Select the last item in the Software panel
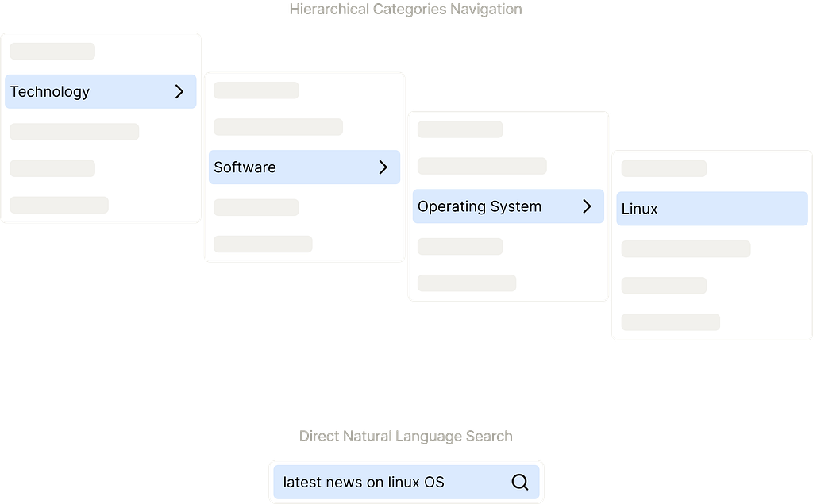This screenshot has height=504, width=813. (263, 244)
